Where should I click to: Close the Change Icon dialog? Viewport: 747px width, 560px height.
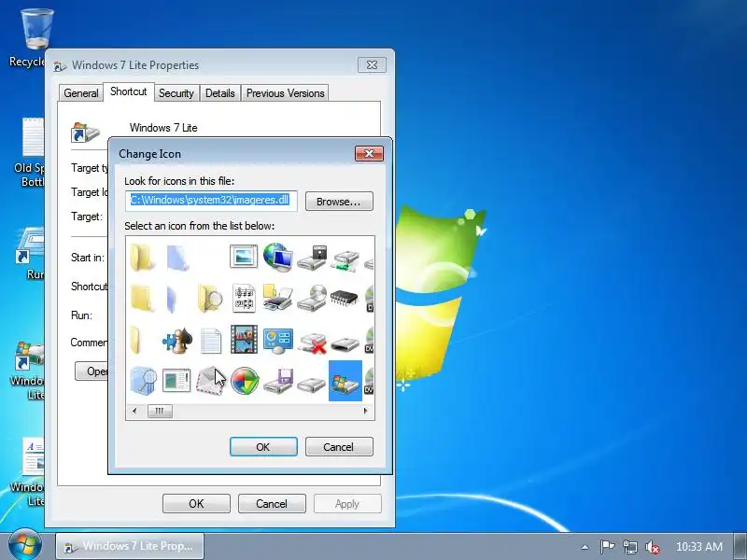coord(369,153)
